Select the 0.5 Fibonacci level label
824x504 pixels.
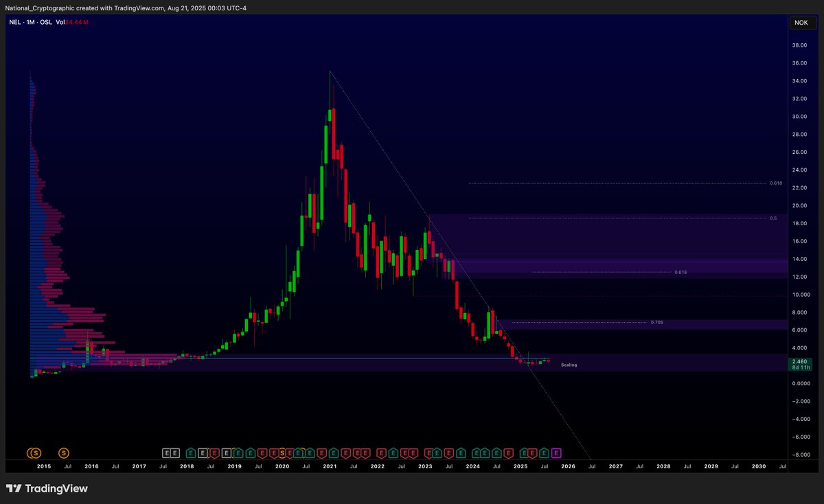(773, 218)
